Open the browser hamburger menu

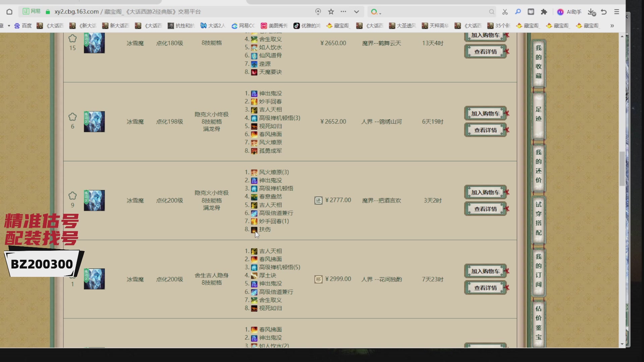616,12
